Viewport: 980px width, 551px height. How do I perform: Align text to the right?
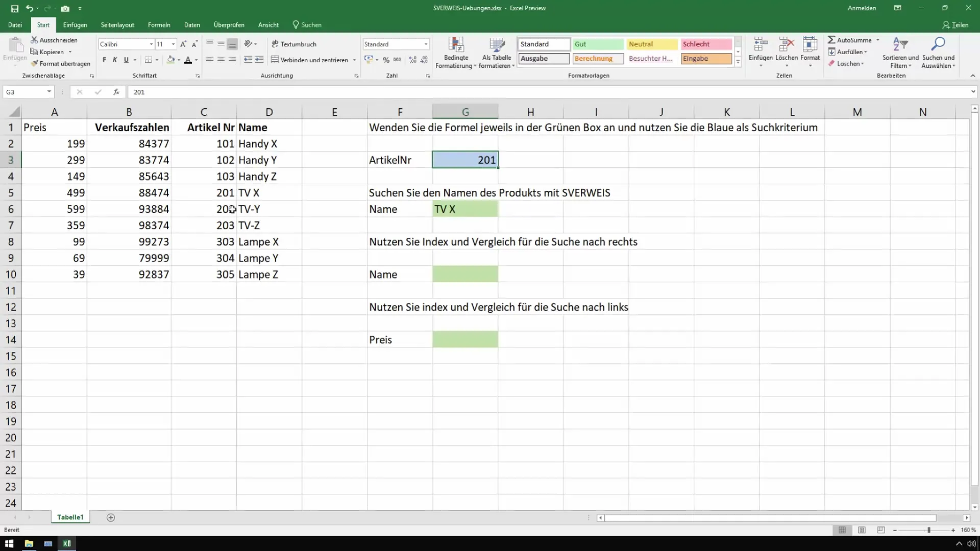(232, 60)
